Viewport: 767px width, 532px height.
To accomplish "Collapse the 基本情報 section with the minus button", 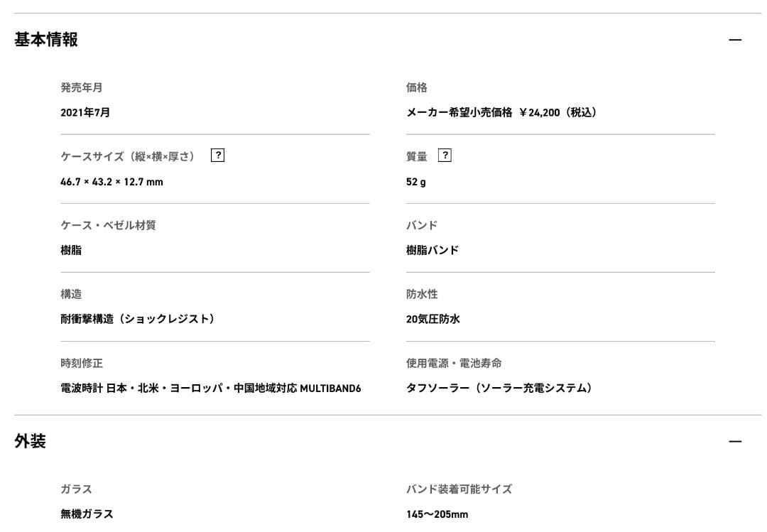I will (736, 40).
